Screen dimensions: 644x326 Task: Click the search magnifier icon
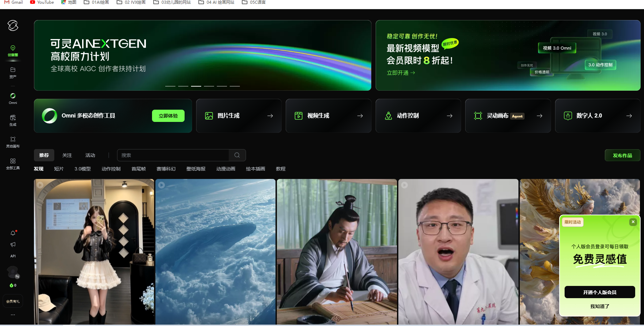(237, 155)
